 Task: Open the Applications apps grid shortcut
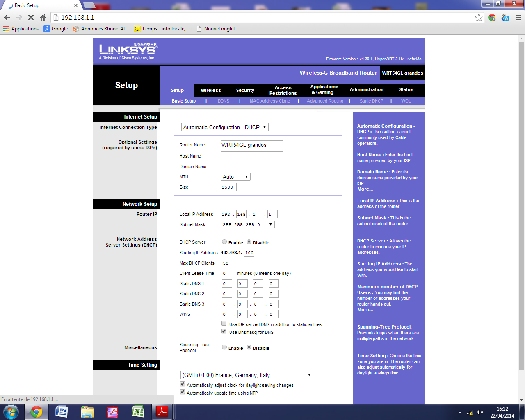click(21, 29)
